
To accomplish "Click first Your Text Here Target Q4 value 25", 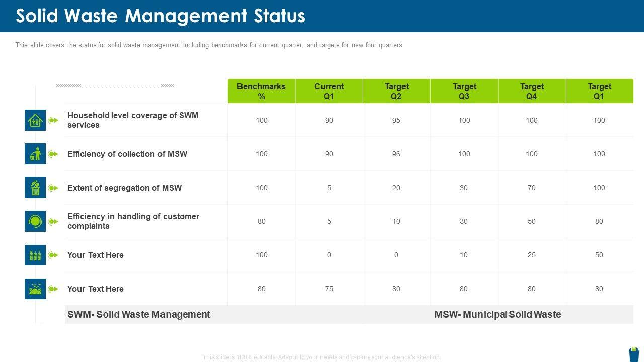I will (532, 255).
